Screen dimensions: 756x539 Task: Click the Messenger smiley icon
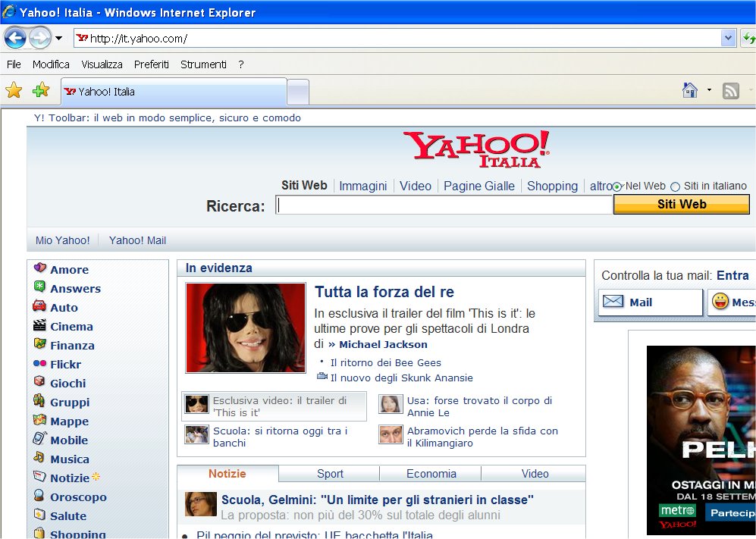pos(720,301)
